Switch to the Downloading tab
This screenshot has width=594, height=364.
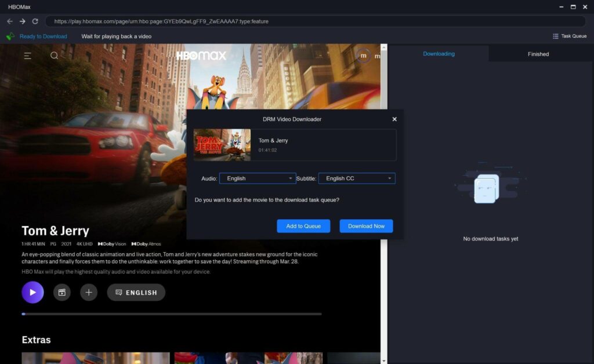tap(439, 54)
